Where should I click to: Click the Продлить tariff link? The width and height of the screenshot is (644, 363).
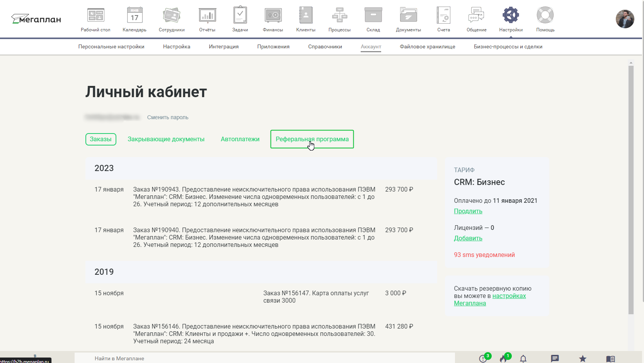[x=468, y=211]
